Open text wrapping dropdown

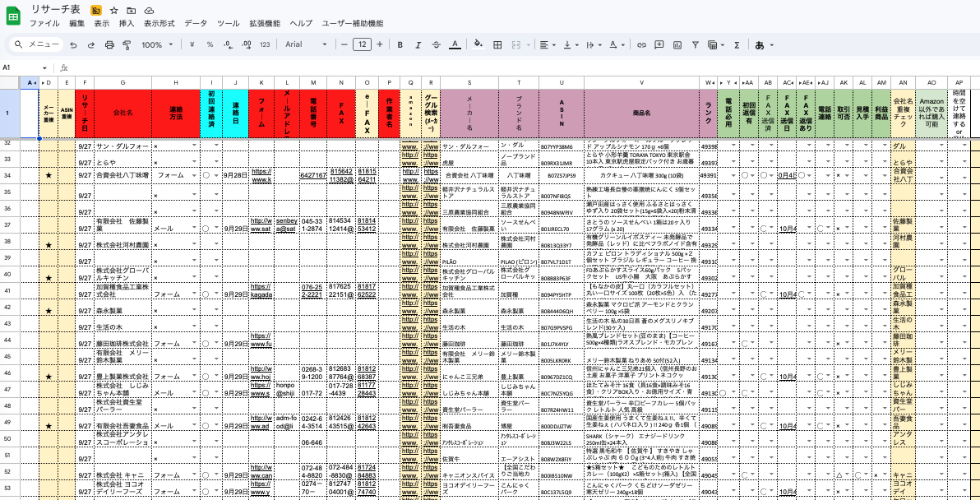pyautogui.click(x=593, y=45)
